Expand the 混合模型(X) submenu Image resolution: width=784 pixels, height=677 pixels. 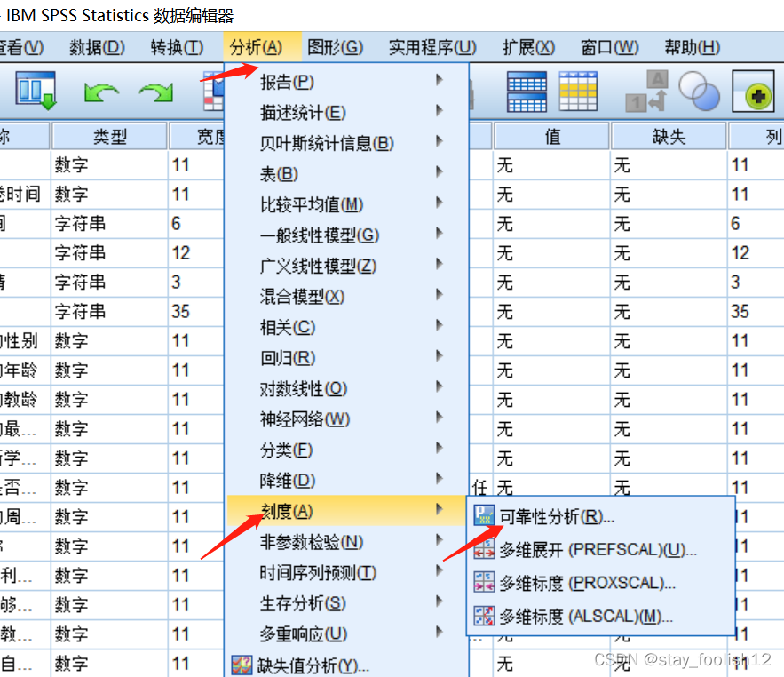[346, 296]
